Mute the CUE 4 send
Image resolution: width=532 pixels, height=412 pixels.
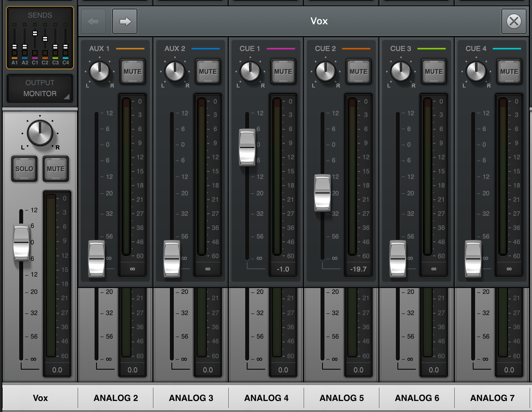click(x=509, y=71)
